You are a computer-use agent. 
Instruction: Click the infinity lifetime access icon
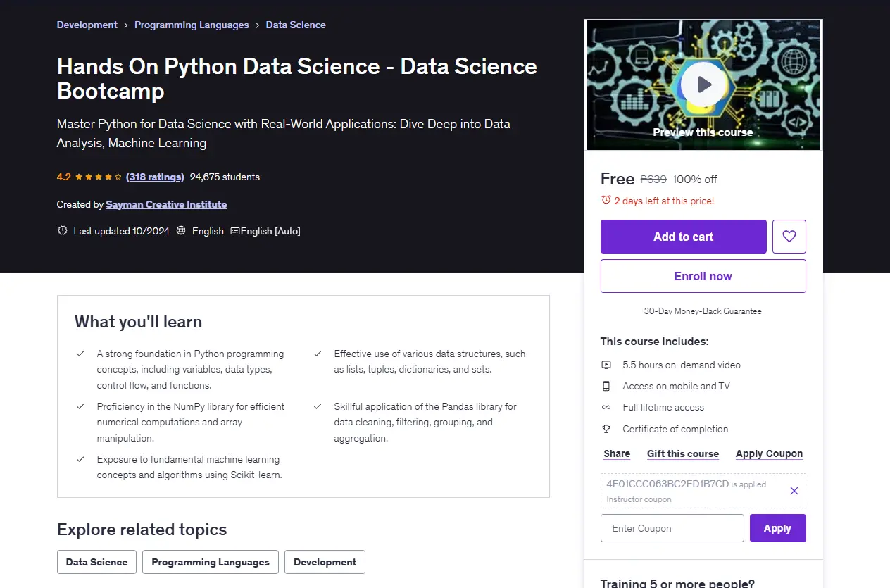click(x=606, y=407)
